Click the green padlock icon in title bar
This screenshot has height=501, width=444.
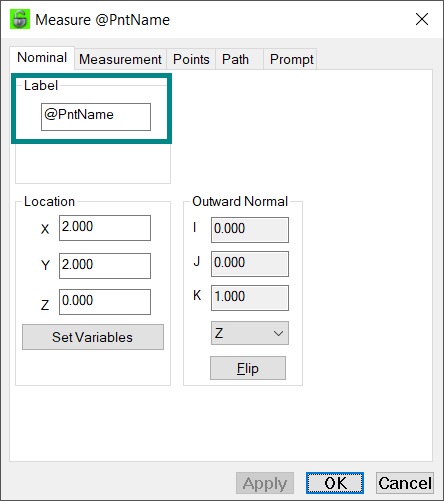tap(20, 19)
